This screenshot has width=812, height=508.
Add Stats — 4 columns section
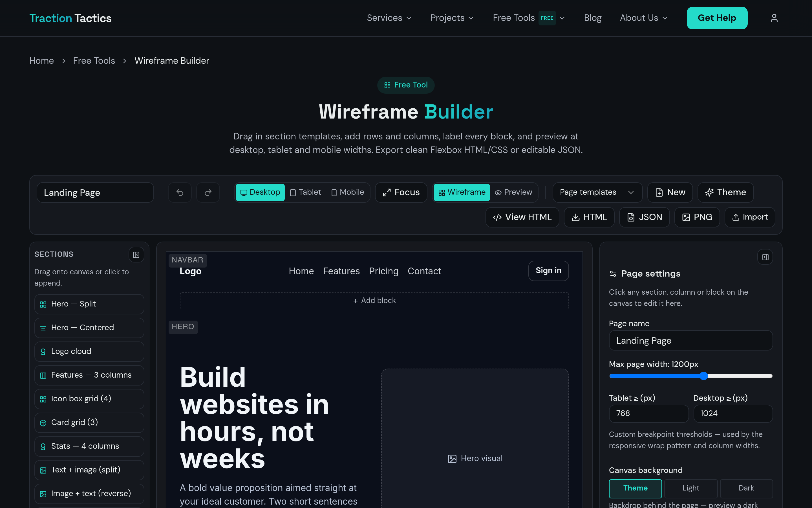tap(89, 446)
